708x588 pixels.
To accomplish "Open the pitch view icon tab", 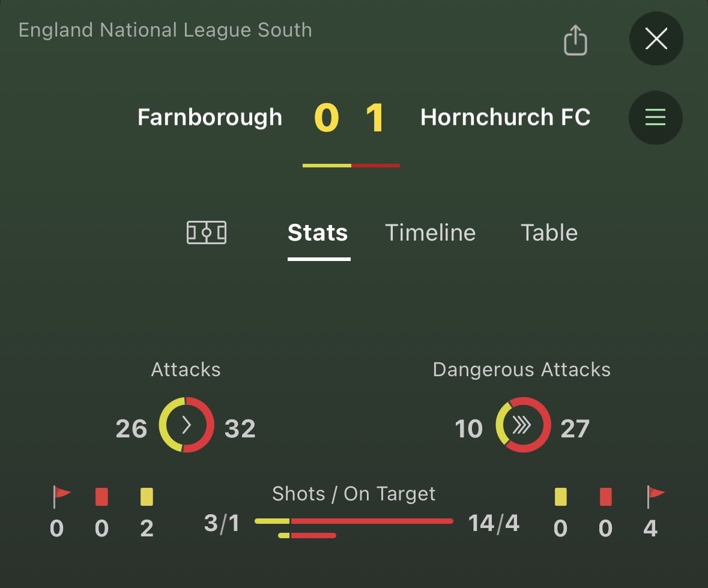I will point(206,232).
